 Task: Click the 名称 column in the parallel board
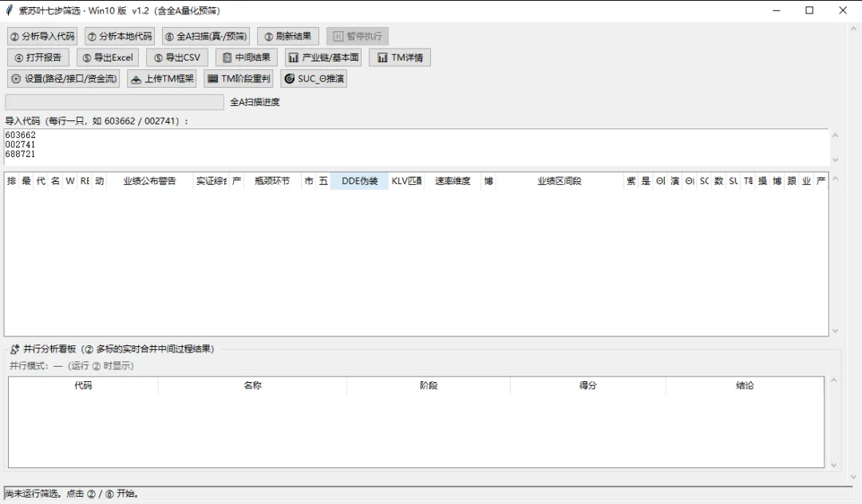[x=252, y=385]
